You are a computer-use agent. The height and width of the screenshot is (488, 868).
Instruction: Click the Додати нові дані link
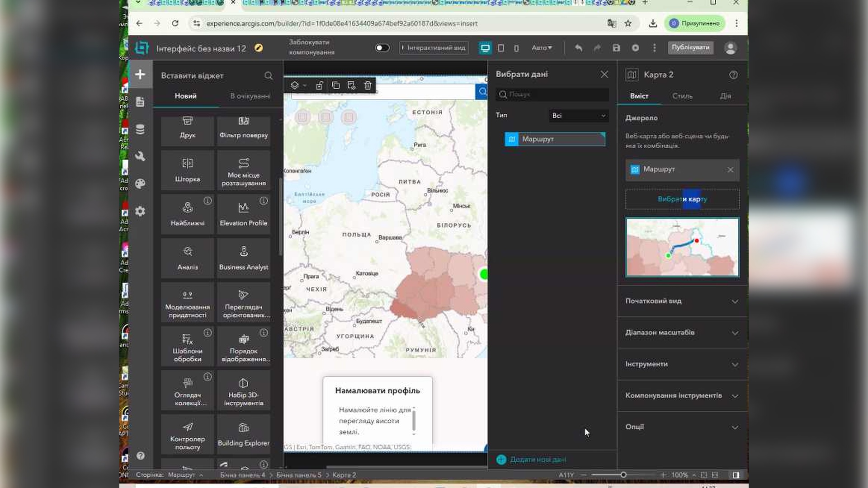pos(538,460)
